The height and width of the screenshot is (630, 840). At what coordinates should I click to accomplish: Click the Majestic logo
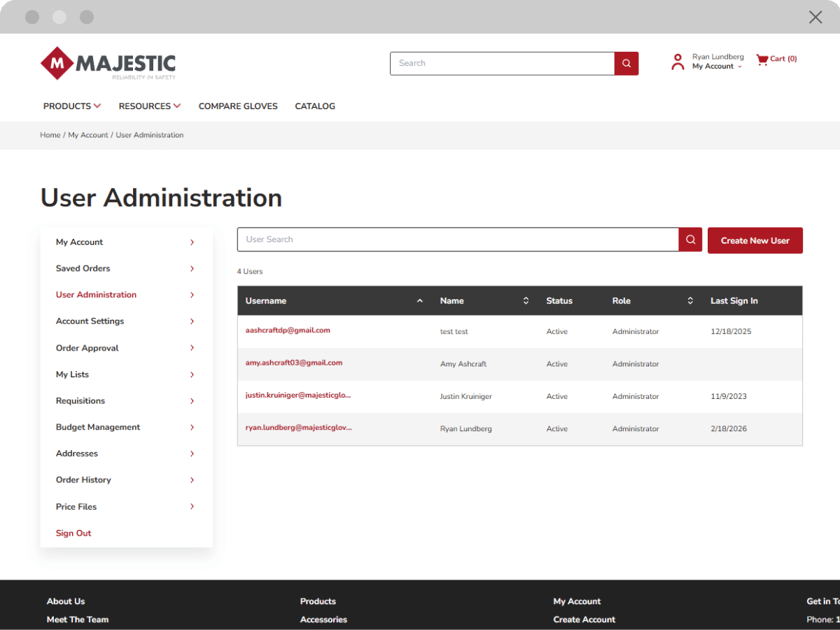point(107,62)
